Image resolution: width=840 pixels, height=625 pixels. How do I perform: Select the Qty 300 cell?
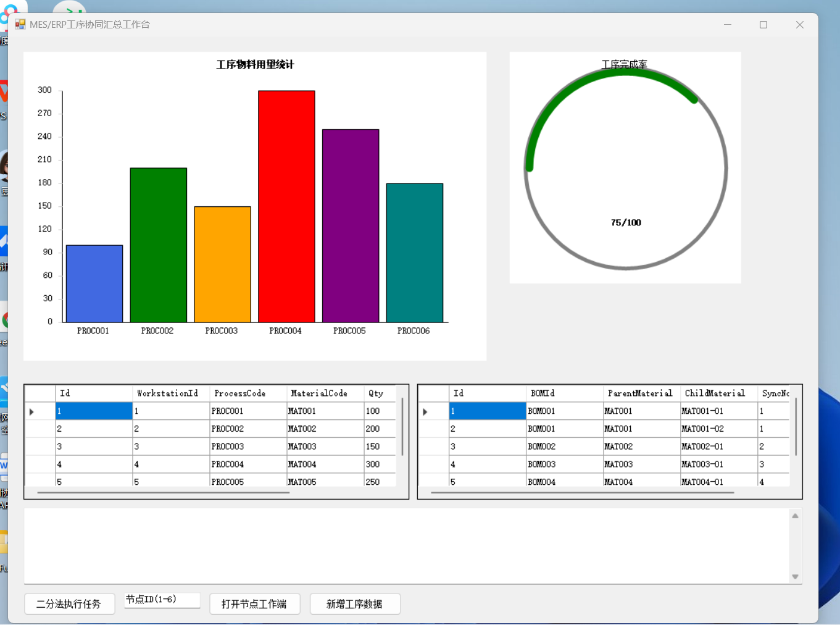[x=380, y=464]
